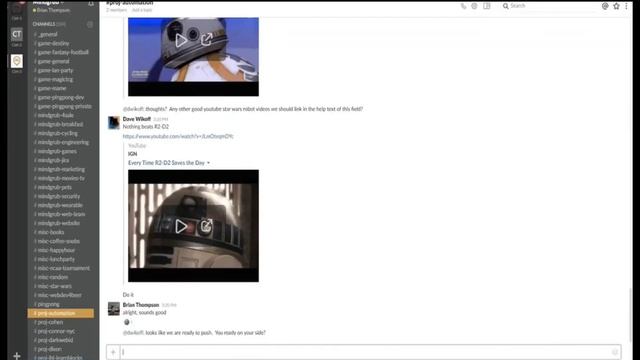Focus the Search field

[549, 6]
